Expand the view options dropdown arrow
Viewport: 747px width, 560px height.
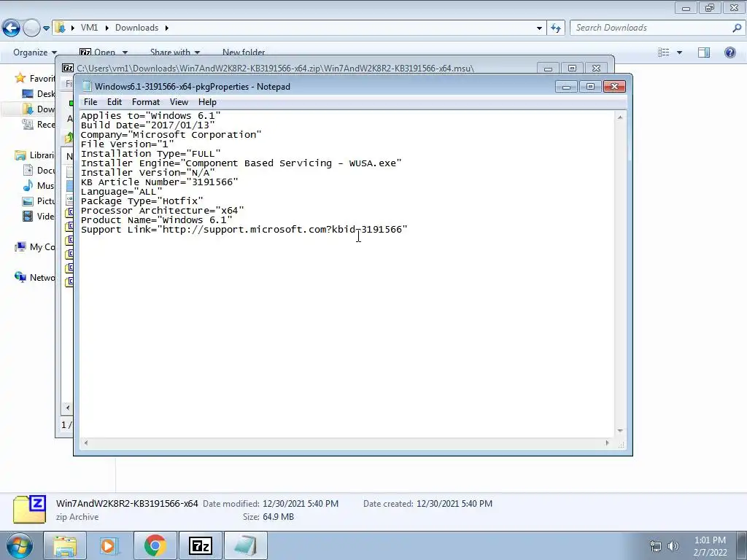point(679,52)
